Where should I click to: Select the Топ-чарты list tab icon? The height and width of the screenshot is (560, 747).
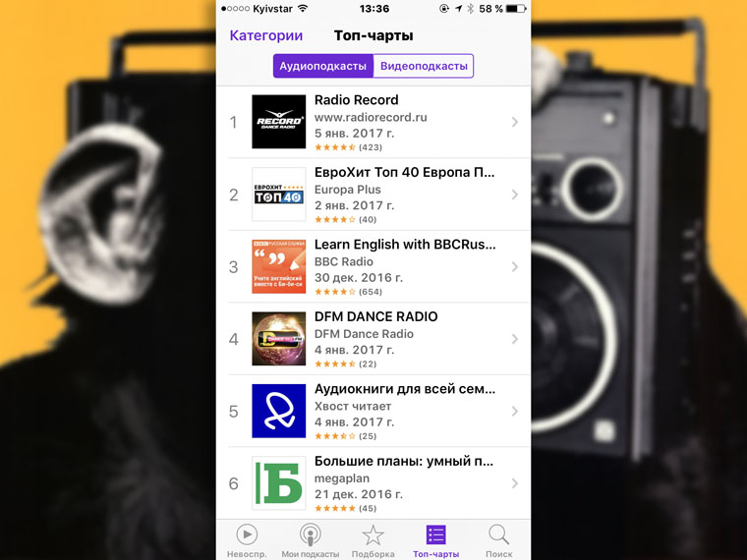pos(435,534)
